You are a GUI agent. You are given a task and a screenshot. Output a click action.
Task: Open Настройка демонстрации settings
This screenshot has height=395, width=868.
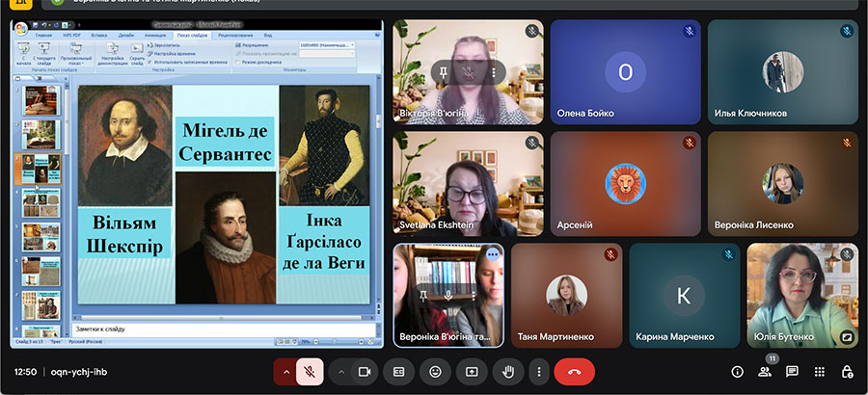[x=113, y=54]
